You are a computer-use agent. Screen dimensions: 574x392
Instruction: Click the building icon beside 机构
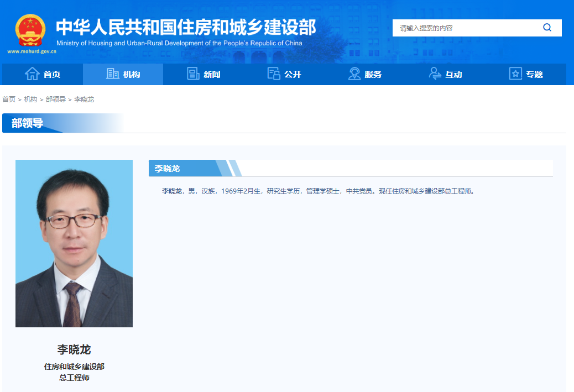(x=112, y=74)
